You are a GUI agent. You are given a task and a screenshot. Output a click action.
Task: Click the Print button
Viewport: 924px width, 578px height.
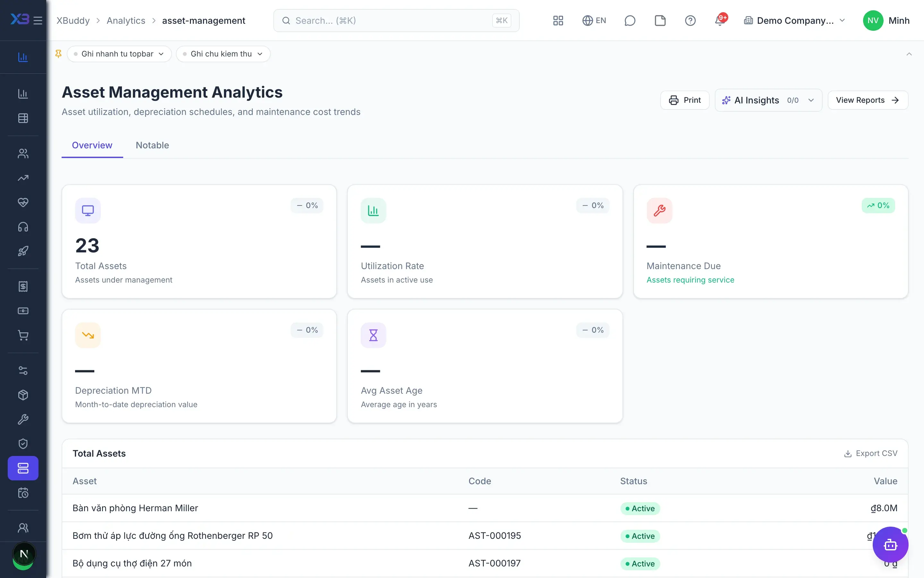click(685, 100)
